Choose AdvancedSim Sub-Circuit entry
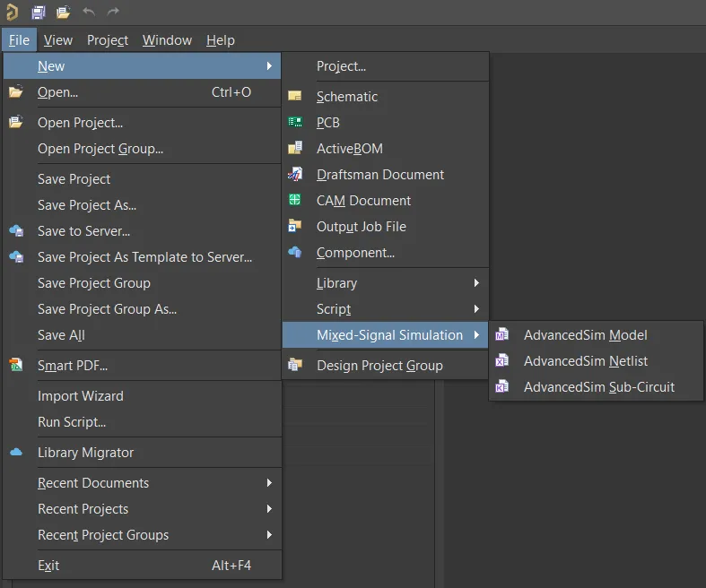The width and height of the screenshot is (706, 588). 598,387
